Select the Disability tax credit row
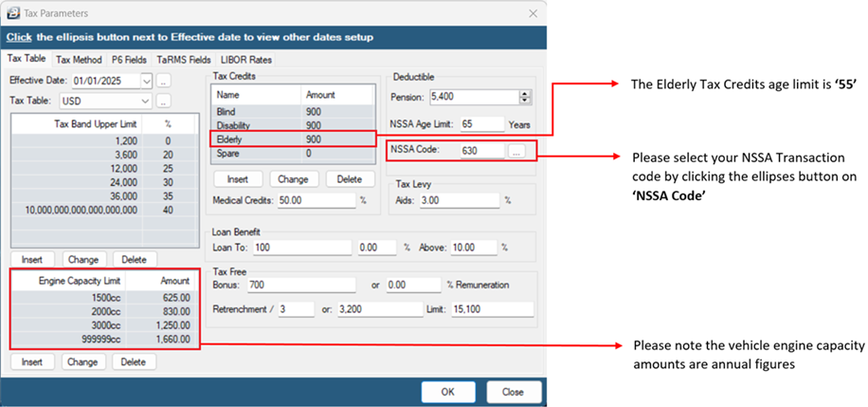 pos(292,126)
